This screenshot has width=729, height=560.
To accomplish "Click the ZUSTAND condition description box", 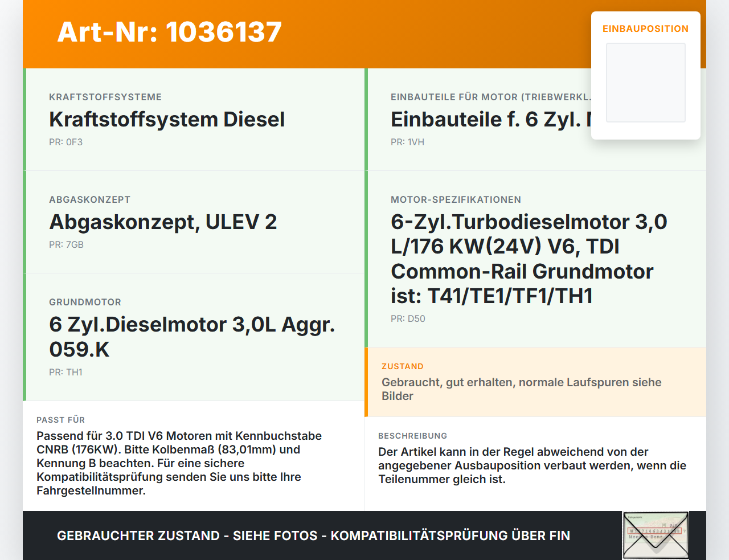I will click(x=535, y=382).
